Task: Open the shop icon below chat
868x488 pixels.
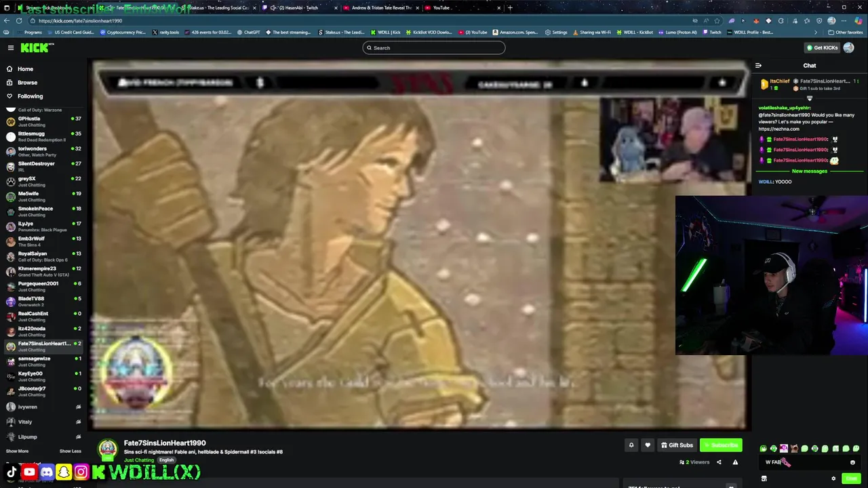Action: pos(764,479)
